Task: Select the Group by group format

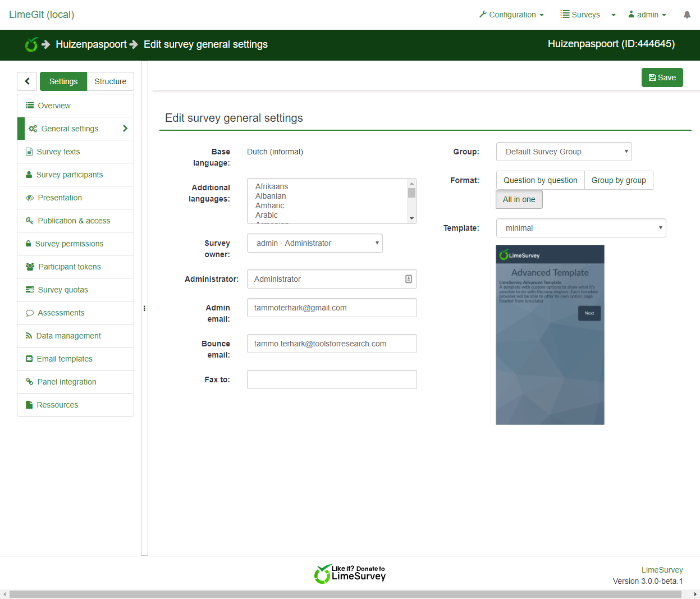Action: point(618,180)
